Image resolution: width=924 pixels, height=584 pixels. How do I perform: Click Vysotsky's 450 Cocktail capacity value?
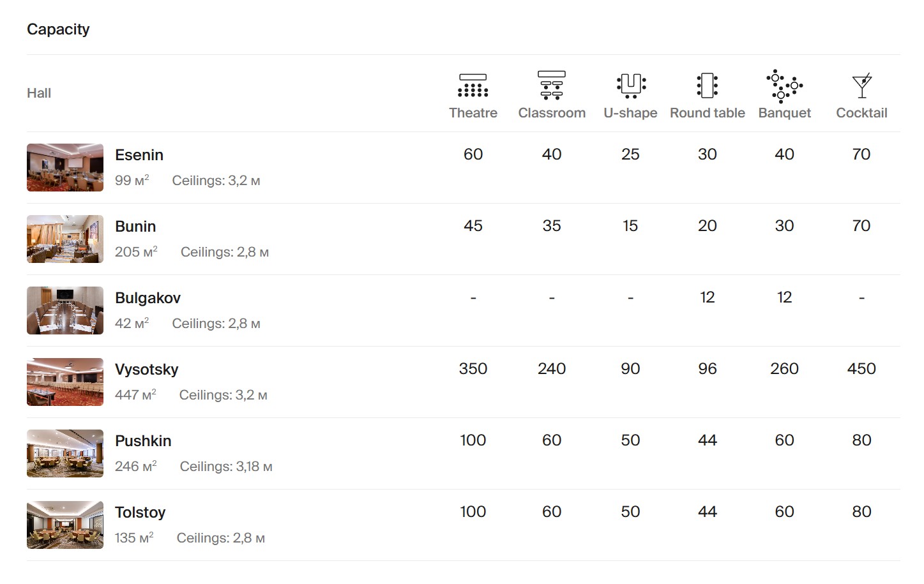[x=861, y=369]
